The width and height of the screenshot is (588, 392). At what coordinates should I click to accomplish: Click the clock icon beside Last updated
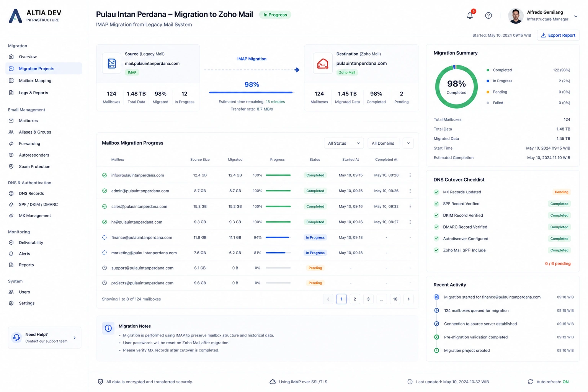point(410,382)
